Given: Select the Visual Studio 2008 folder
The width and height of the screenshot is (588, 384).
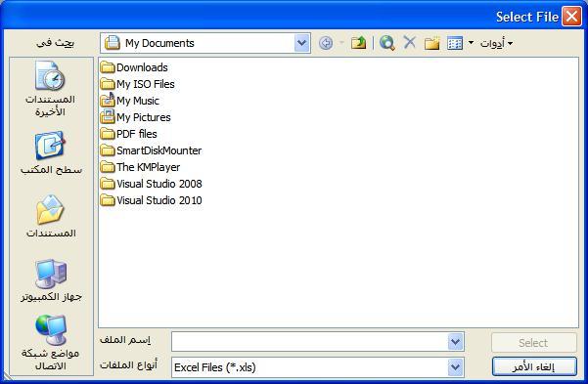Looking at the screenshot, I should (x=151, y=184).
